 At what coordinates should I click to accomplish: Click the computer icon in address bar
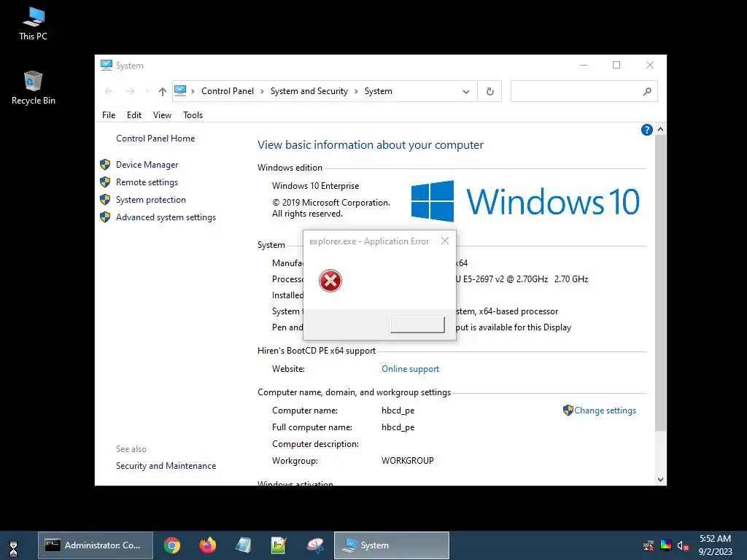click(x=180, y=90)
